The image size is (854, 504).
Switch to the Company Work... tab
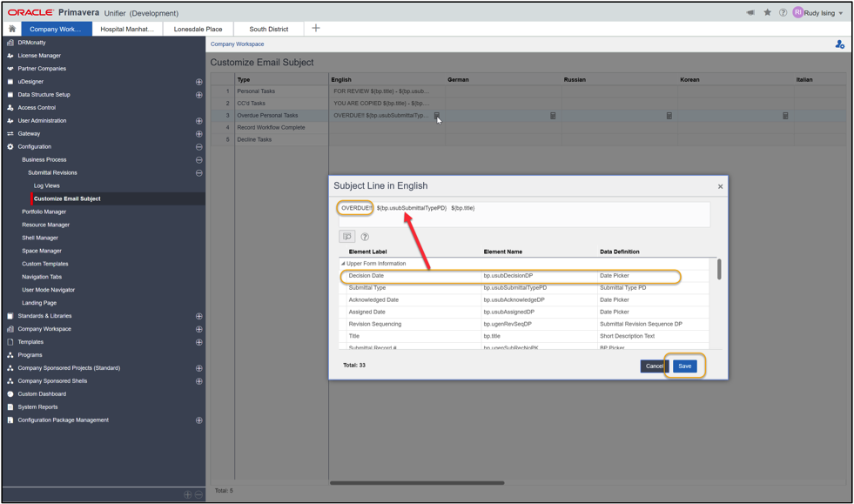point(55,29)
